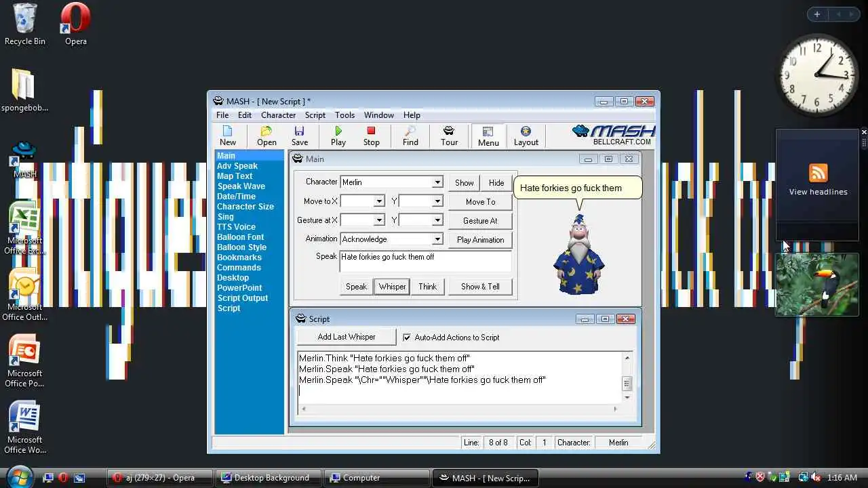
Task: Start the Tour from the toolbar
Action: point(449,136)
